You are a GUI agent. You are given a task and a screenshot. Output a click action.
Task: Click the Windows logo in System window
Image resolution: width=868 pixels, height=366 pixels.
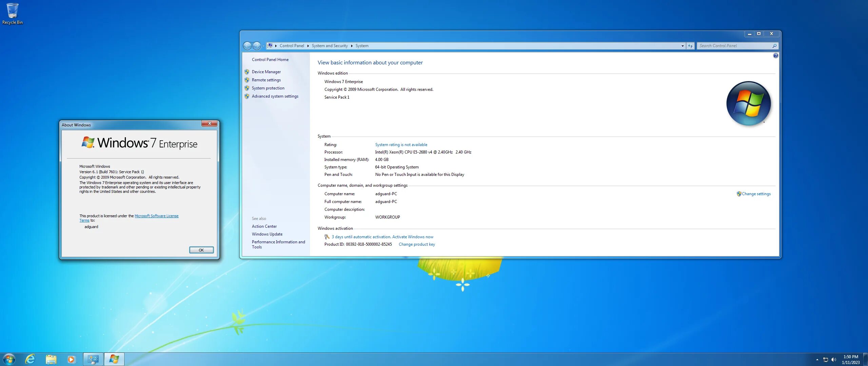coord(749,103)
